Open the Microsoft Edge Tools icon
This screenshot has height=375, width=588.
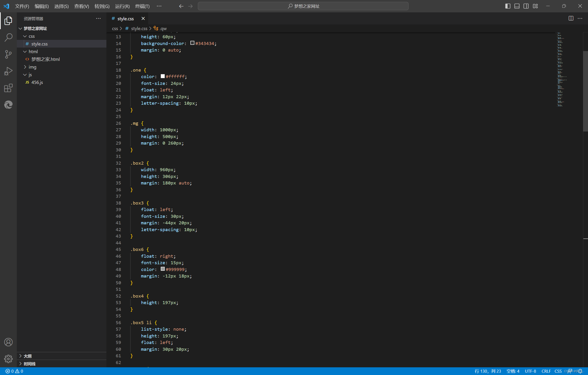click(8, 105)
